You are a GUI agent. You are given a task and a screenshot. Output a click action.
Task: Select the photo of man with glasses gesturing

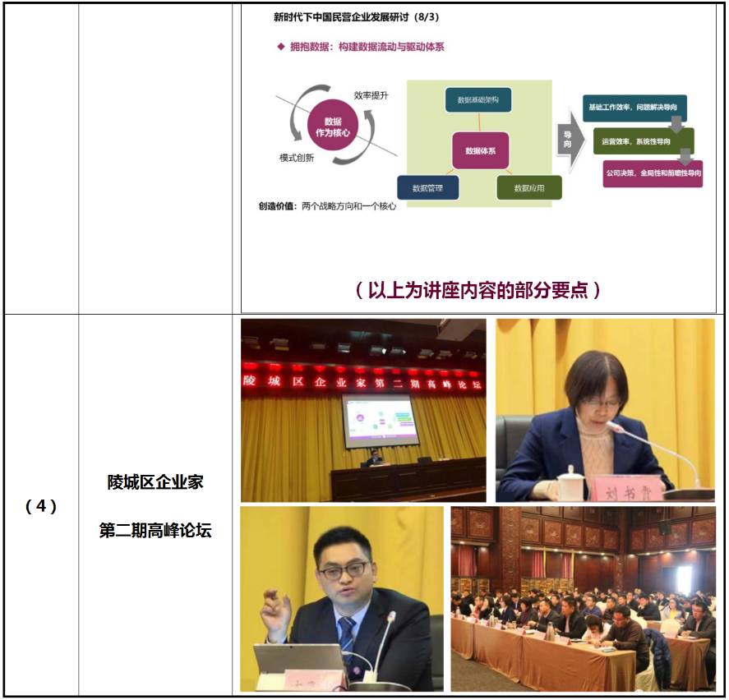click(341, 598)
